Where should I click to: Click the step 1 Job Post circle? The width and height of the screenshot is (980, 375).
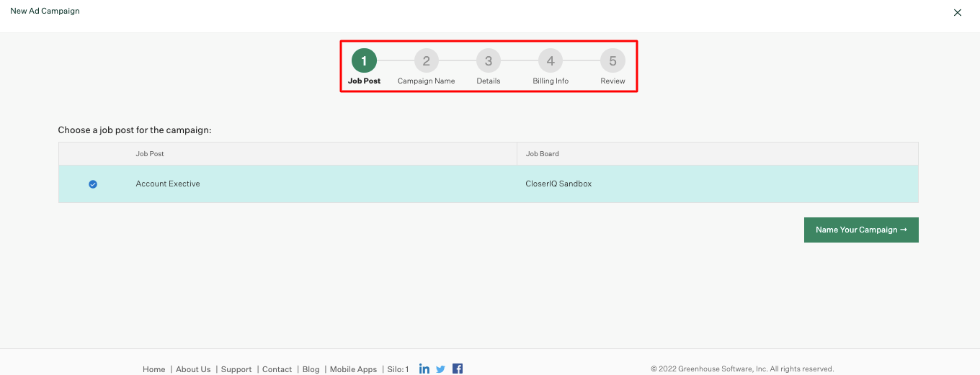[x=364, y=61]
